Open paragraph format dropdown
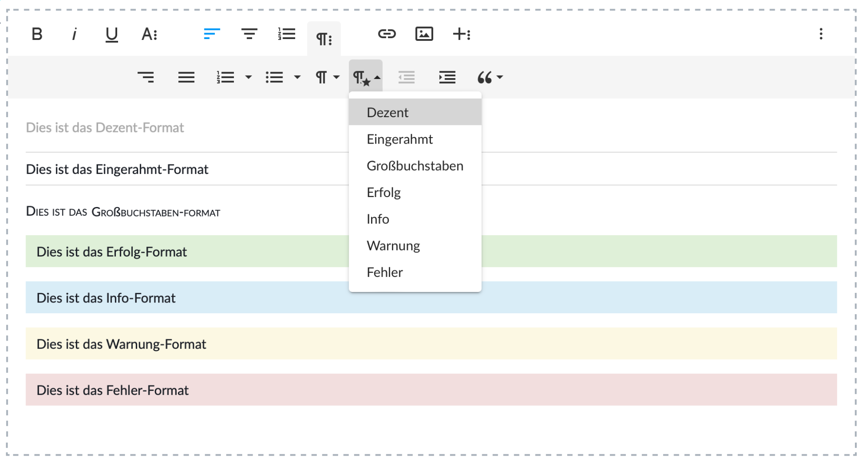 pyautogui.click(x=327, y=77)
